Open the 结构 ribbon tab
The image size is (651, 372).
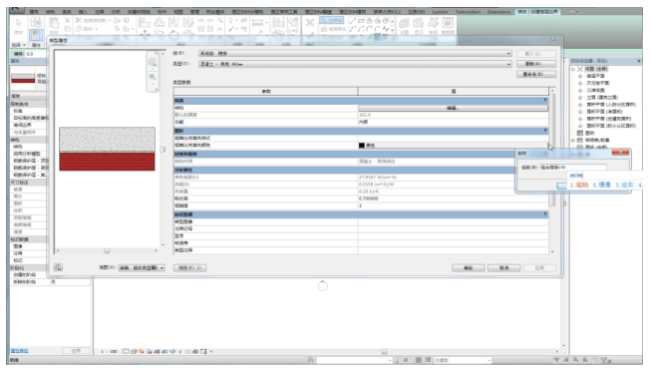coord(50,12)
